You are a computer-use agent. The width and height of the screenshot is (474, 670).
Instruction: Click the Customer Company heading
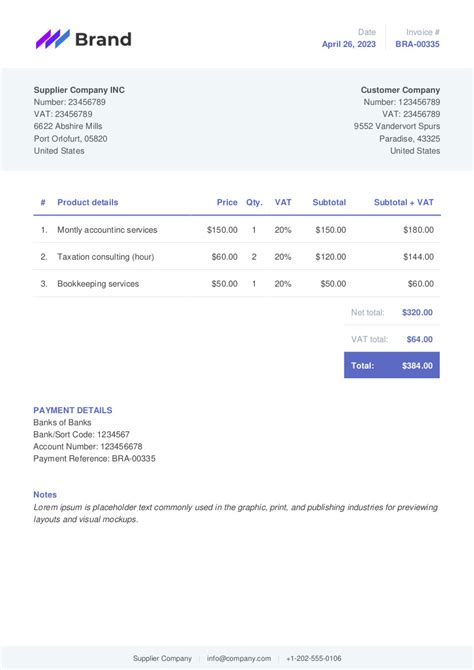(400, 90)
